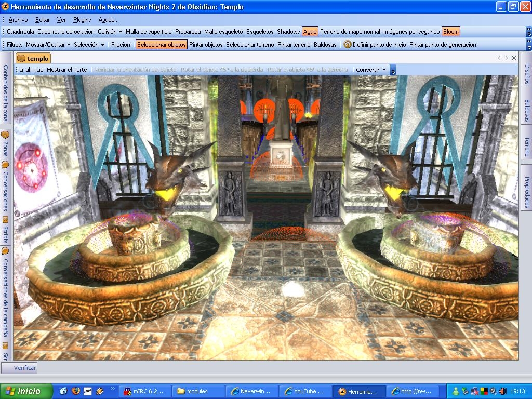Expand the Convertir dropdown menu

(x=371, y=70)
